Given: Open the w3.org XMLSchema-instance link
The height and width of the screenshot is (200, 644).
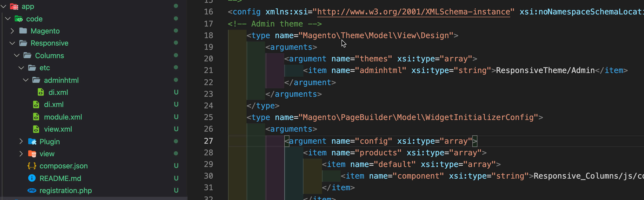Looking at the screenshot, I should 413,12.
